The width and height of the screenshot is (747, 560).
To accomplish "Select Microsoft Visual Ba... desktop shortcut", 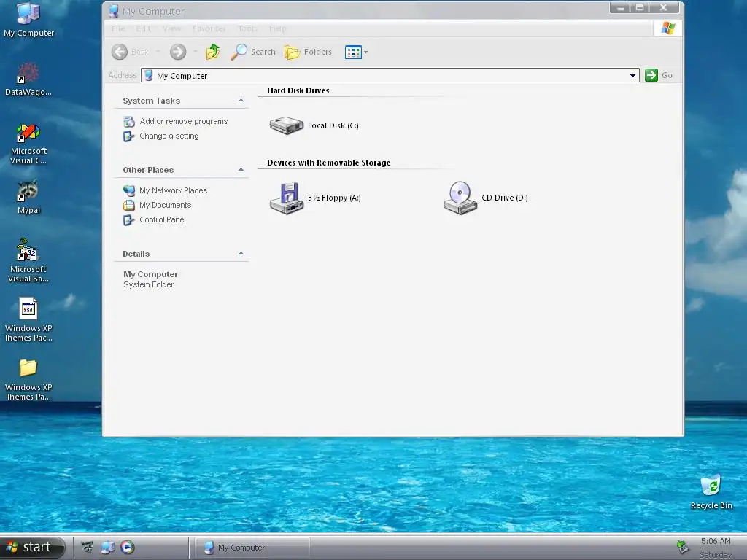I will click(x=28, y=260).
